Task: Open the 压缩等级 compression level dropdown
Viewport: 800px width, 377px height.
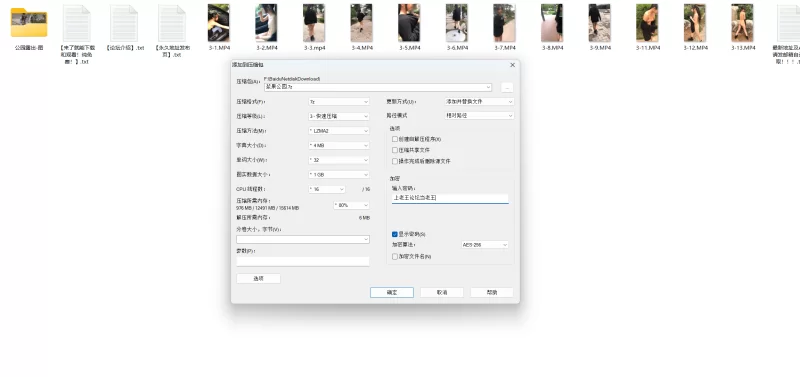Action: point(339,116)
